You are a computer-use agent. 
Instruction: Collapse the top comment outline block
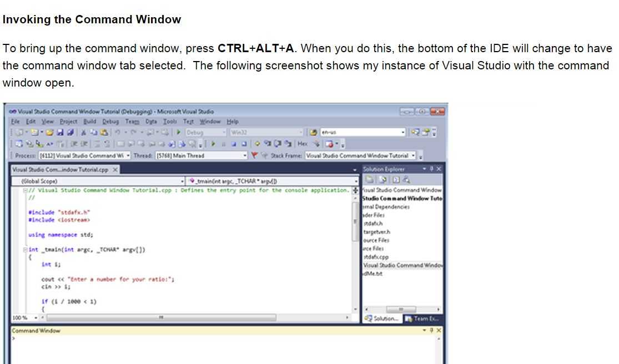[26, 190]
